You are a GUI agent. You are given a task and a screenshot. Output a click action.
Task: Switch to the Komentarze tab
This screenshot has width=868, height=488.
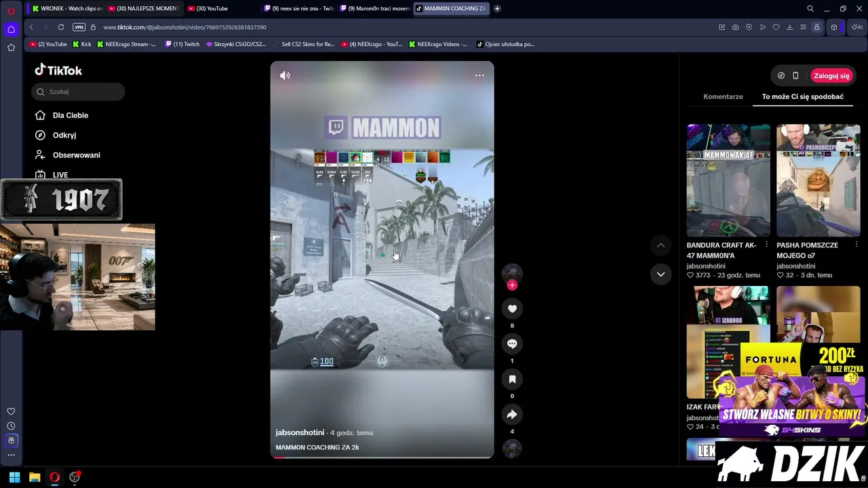(x=723, y=96)
